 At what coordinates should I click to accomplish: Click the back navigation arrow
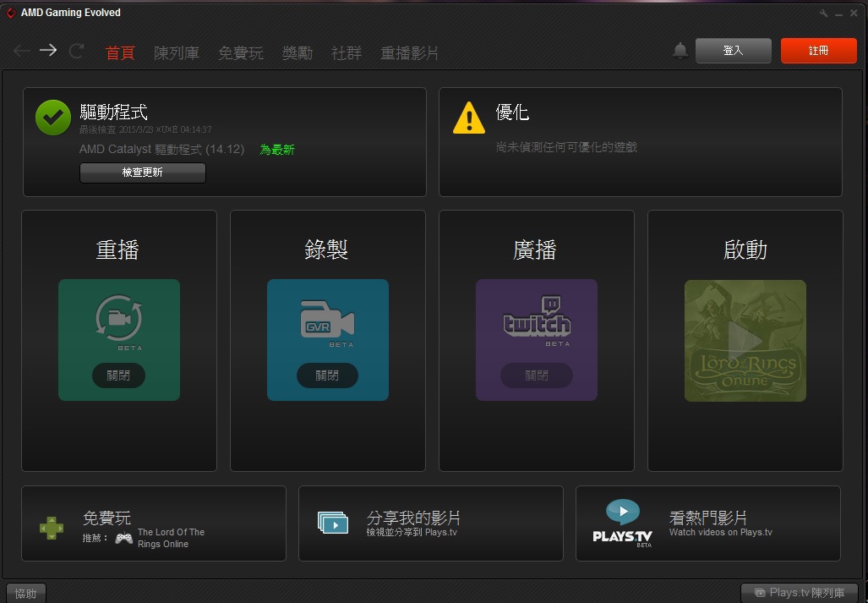[22, 51]
